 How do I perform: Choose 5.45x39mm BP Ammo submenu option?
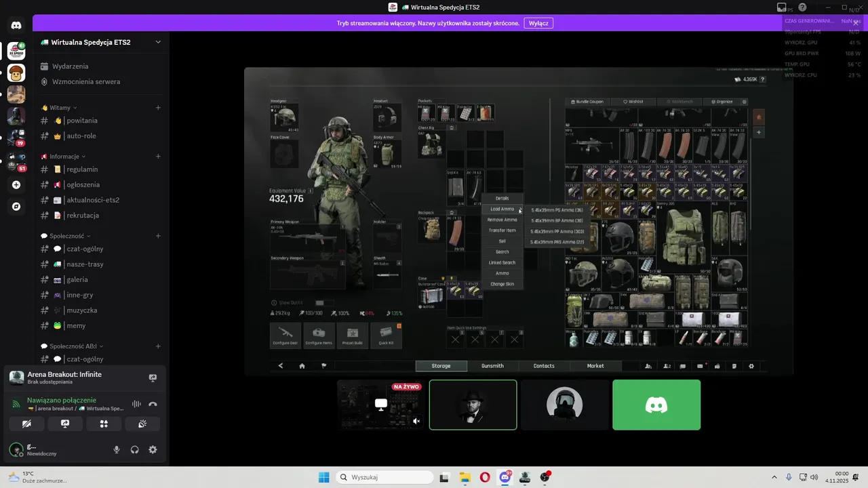click(557, 220)
